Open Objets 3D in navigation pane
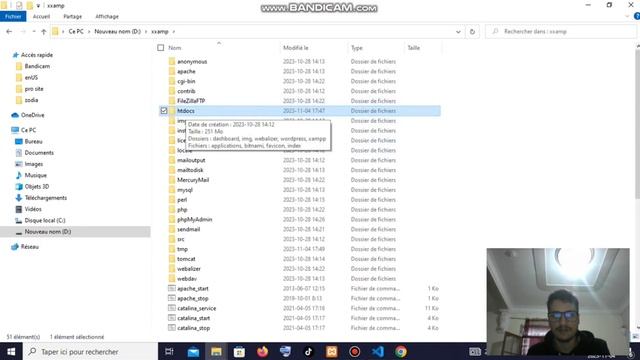This screenshot has width=640, height=360. (37, 187)
